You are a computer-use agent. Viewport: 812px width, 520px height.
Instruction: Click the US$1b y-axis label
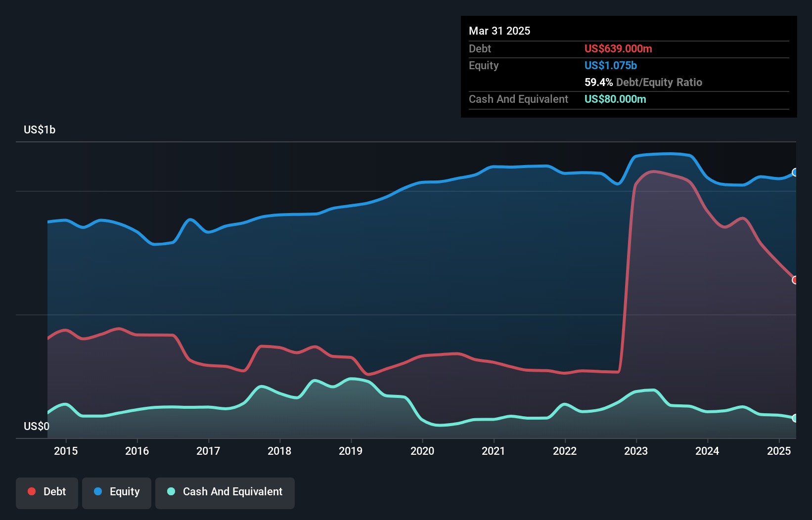40,130
